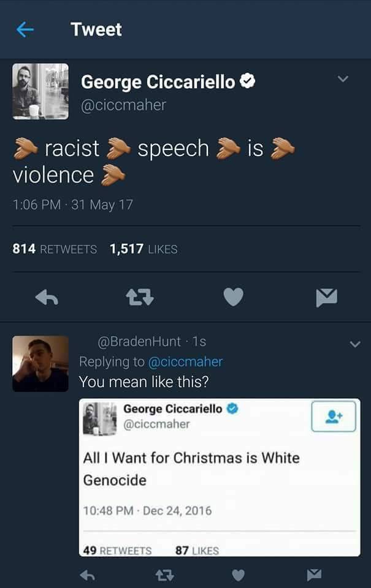This screenshot has height=588, width=371.
Task: Open the @ciccmaher handle under author name
Action: [123, 105]
